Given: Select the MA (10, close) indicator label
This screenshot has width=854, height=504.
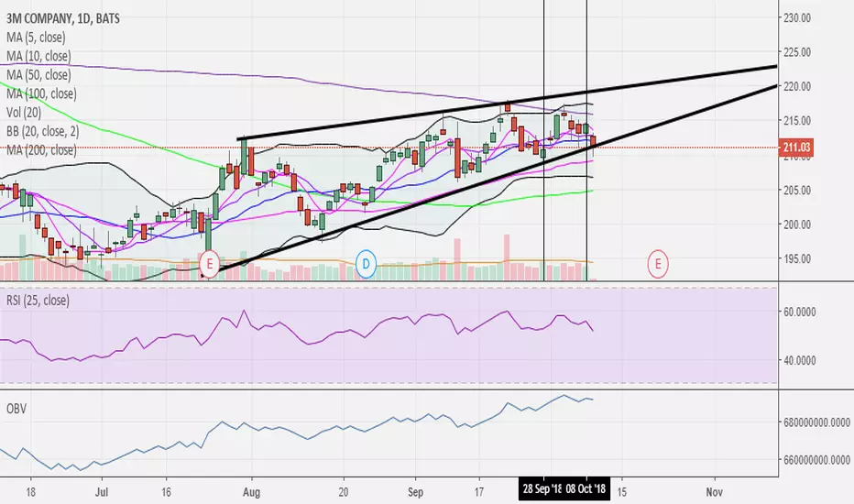Looking at the screenshot, I should click(38, 56).
